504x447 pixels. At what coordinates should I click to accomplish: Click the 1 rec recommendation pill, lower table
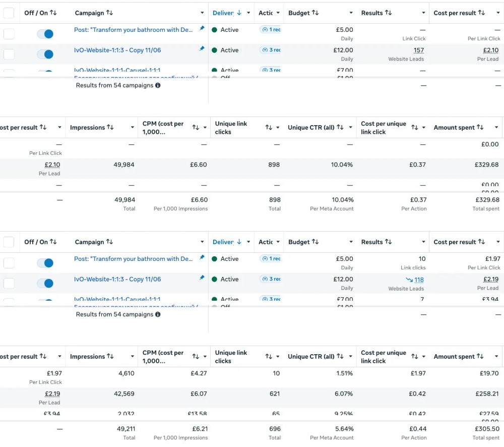(x=270, y=259)
